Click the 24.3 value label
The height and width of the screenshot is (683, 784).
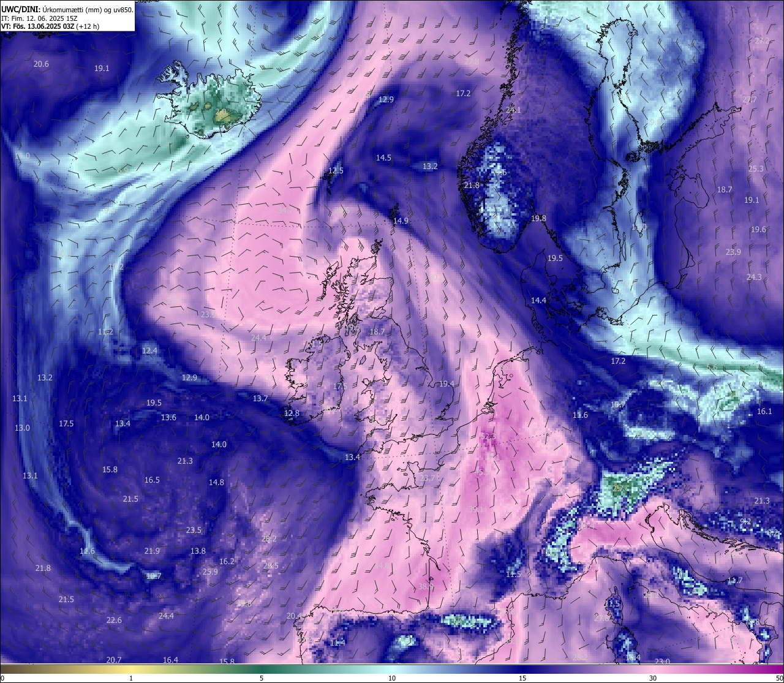click(x=754, y=277)
